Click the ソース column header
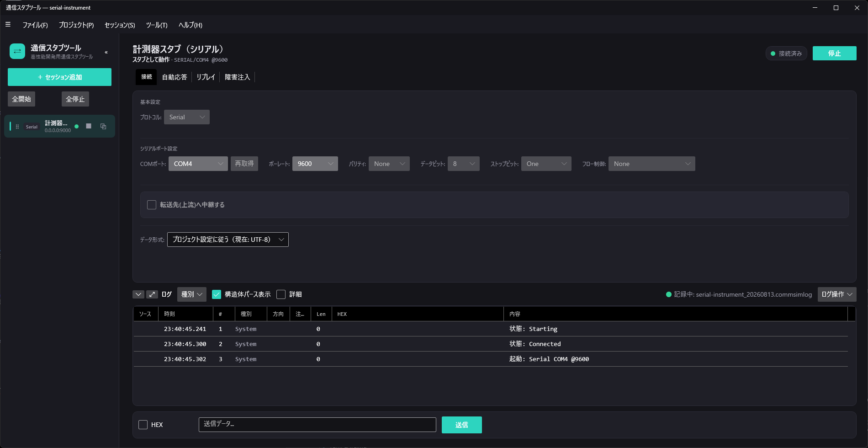Screen dimensions: 868x448 click(x=145, y=314)
